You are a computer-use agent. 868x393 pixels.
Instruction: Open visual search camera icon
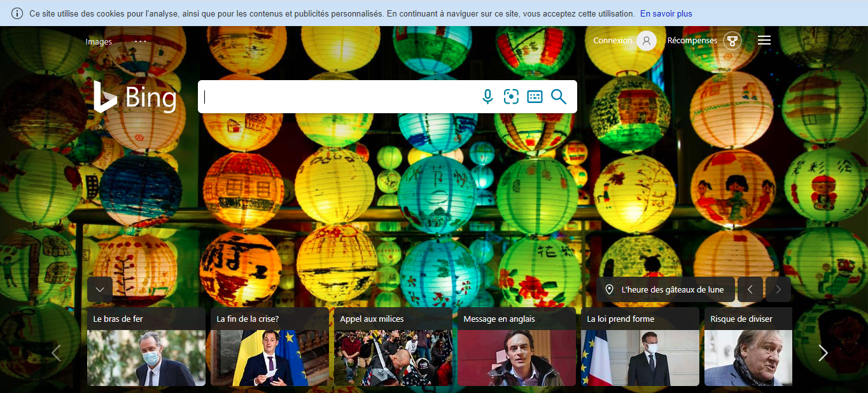(511, 97)
